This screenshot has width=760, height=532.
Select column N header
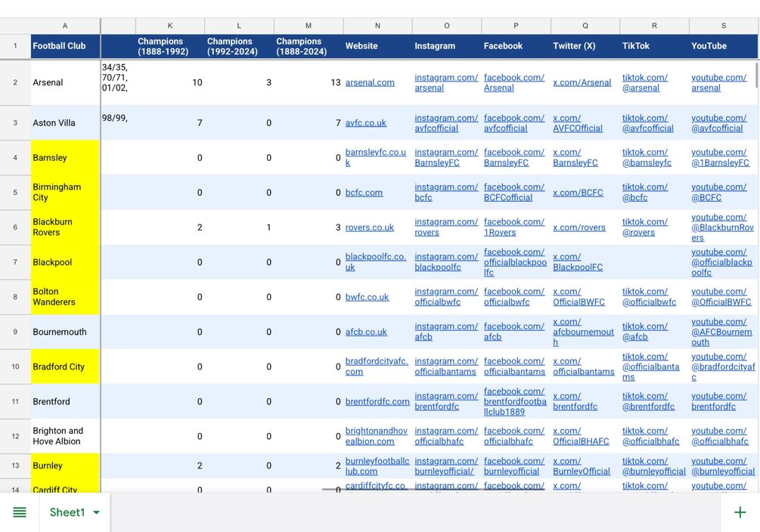point(377,26)
